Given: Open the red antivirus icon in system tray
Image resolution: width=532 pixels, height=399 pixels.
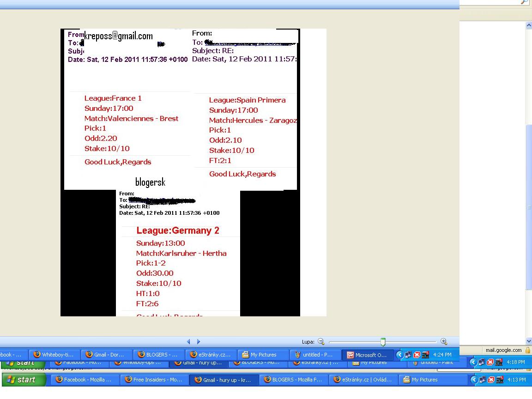Looking at the screenshot, I should tap(417, 355).
